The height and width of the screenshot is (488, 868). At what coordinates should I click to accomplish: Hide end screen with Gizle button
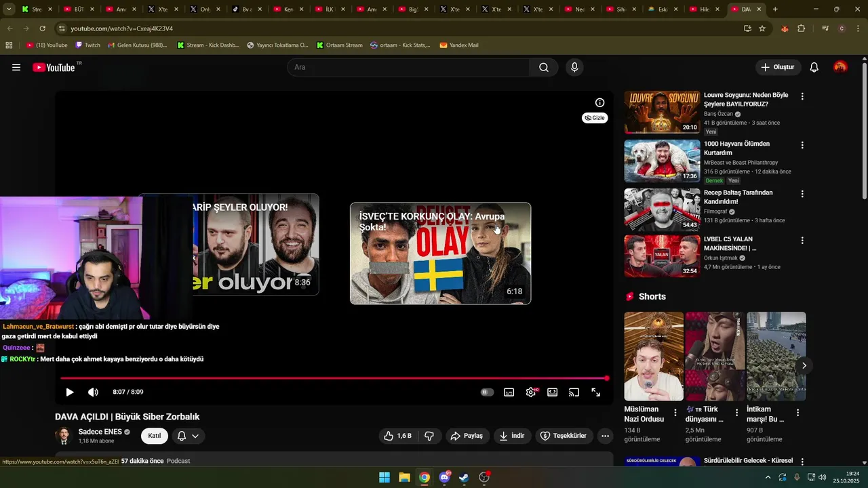point(595,118)
